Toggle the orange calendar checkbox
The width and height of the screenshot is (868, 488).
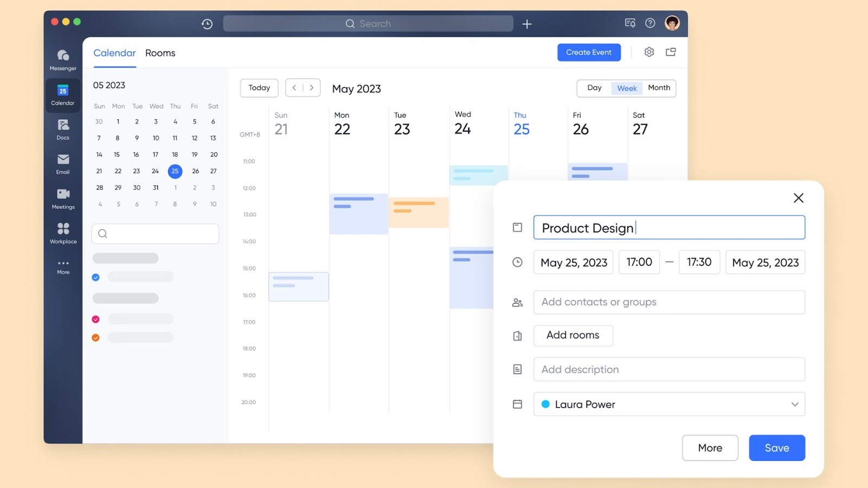pyautogui.click(x=95, y=337)
